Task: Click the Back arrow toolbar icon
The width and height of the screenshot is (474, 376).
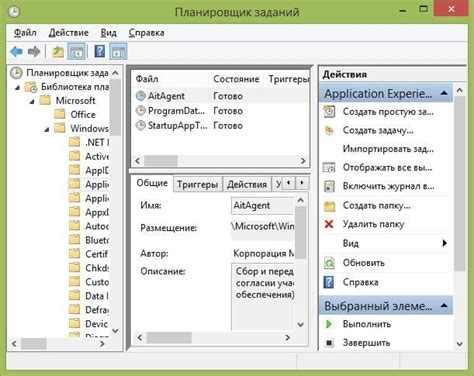Action: tap(16, 52)
